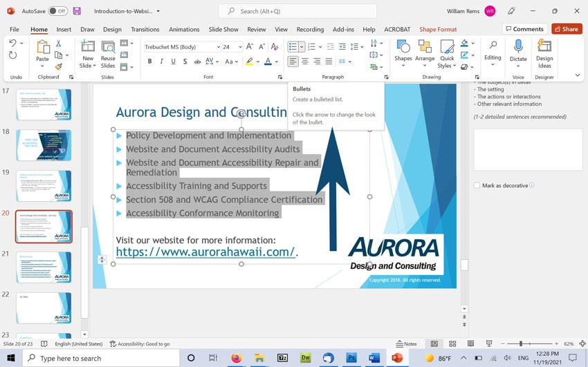Toggle Align Right paragraph alignment

pyautogui.click(x=317, y=62)
